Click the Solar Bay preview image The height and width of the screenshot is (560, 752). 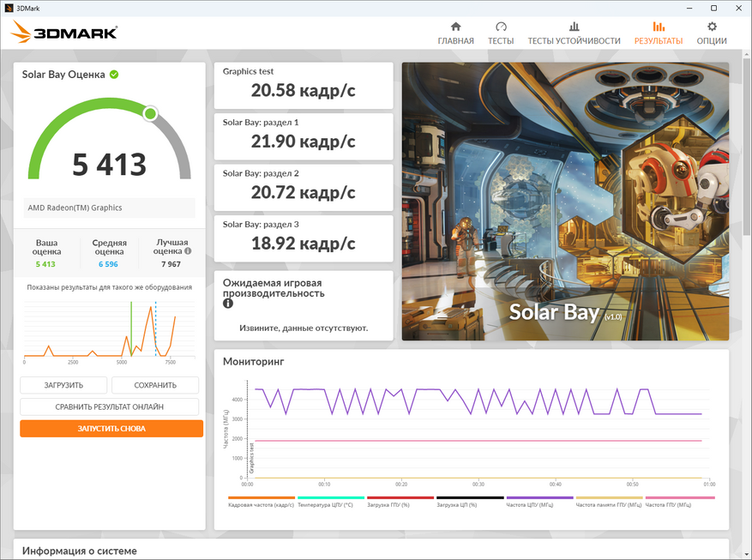tap(565, 202)
